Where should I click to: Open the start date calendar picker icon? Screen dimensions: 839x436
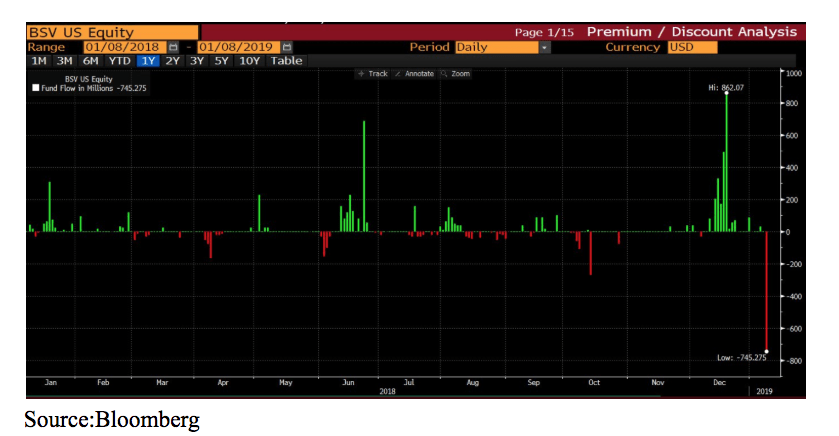(x=173, y=47)
